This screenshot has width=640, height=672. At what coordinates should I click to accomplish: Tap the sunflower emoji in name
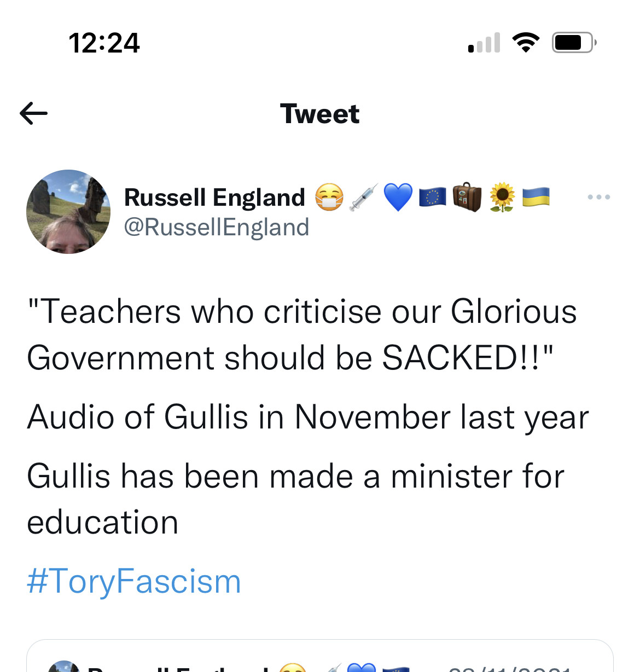pyautogui.click(x=502, y=198)
